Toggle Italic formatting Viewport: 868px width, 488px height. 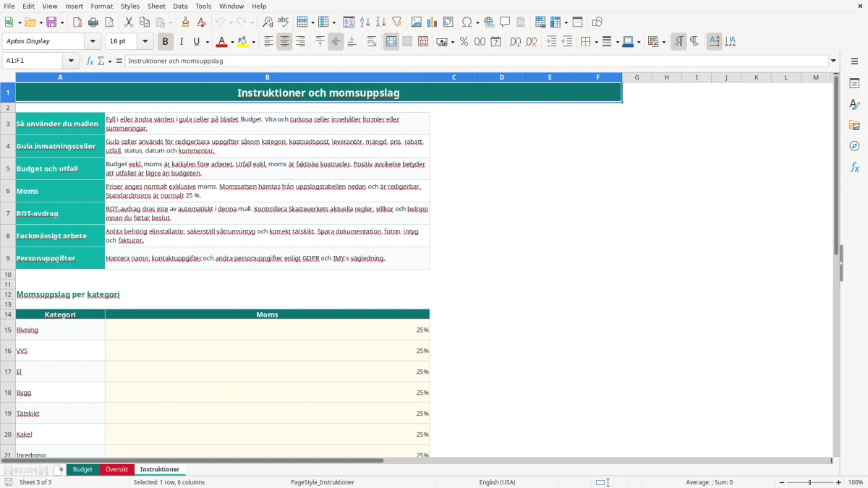[182, 42]
